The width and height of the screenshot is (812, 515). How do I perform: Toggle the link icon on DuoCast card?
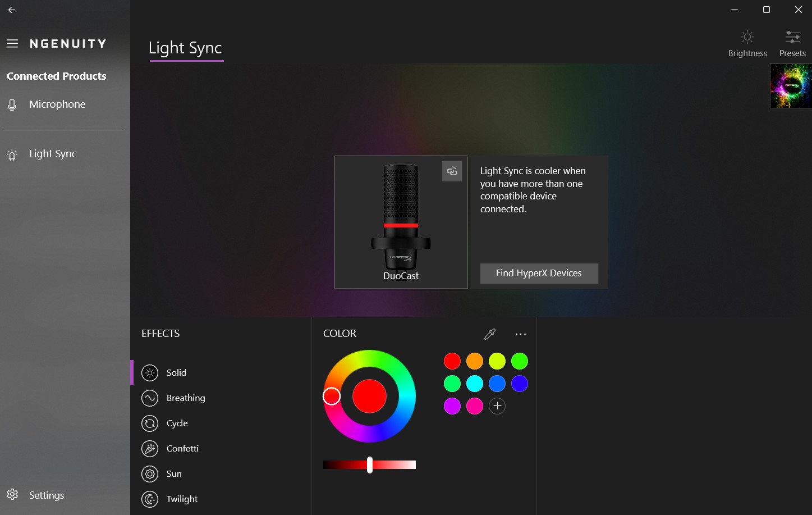pyautogui.click(x=452, y=171)
